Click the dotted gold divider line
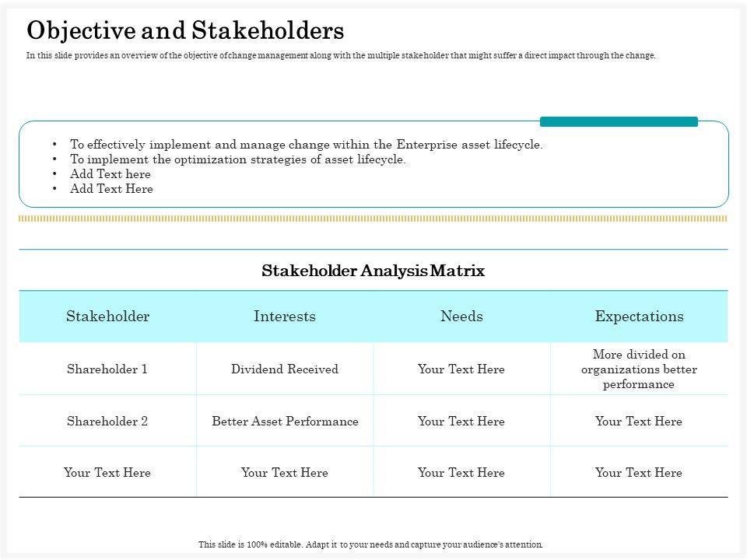Image resolution: width=747 pixels, height=560 pixels. [373, 219]
